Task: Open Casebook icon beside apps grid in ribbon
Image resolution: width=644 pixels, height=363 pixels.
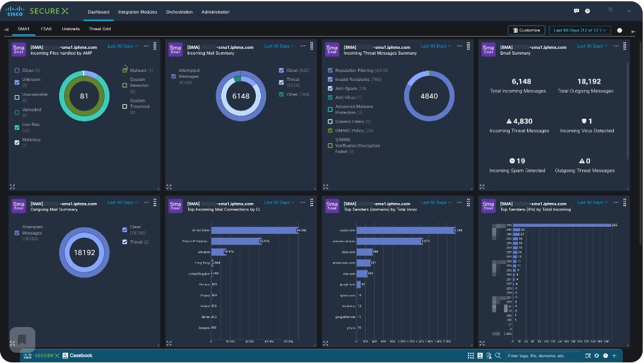Action: 479,355
